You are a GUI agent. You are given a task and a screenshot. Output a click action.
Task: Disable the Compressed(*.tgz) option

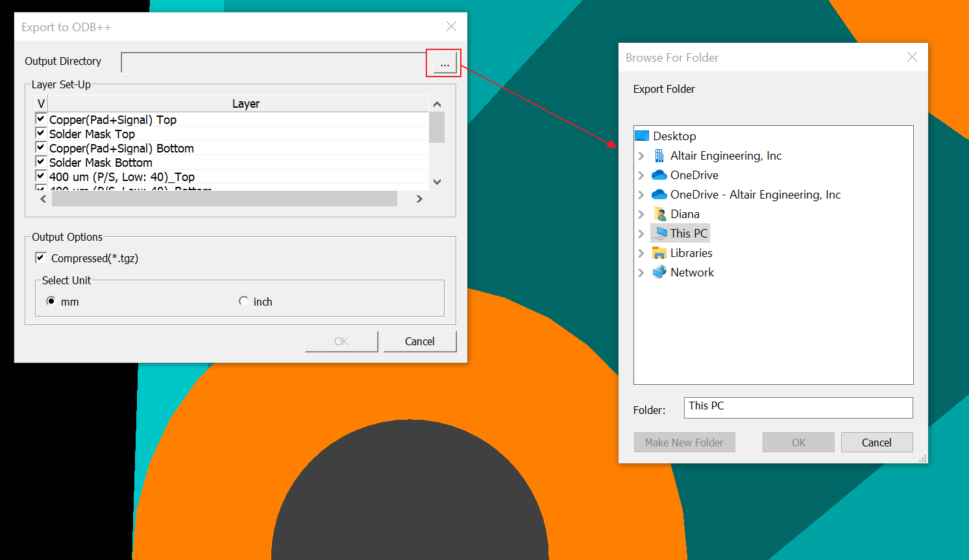(41, 258)
